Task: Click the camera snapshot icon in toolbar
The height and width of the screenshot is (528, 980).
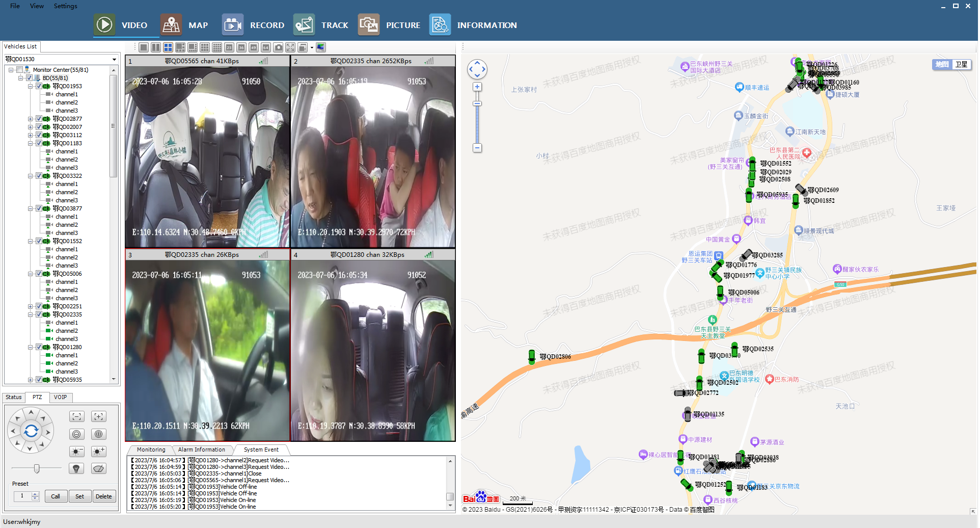Action: [278, 47]
